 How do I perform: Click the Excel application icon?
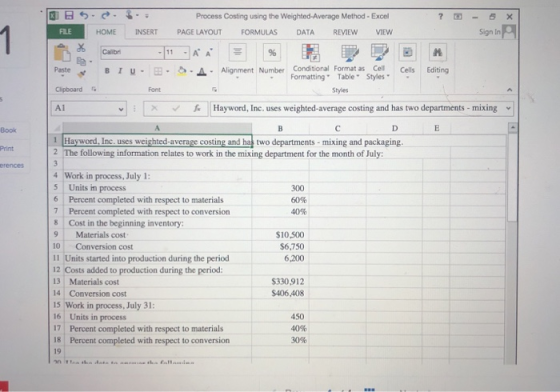click(x=54, y=15)
